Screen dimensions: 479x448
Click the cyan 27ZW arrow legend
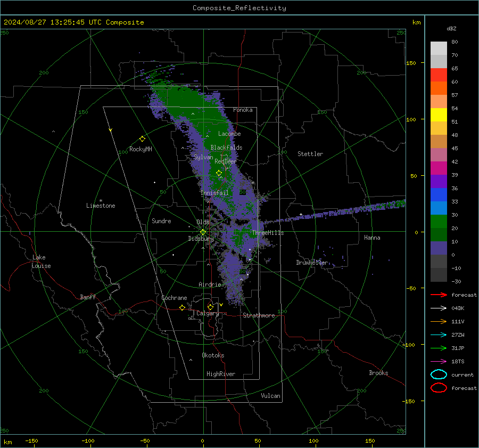[439, 335]
